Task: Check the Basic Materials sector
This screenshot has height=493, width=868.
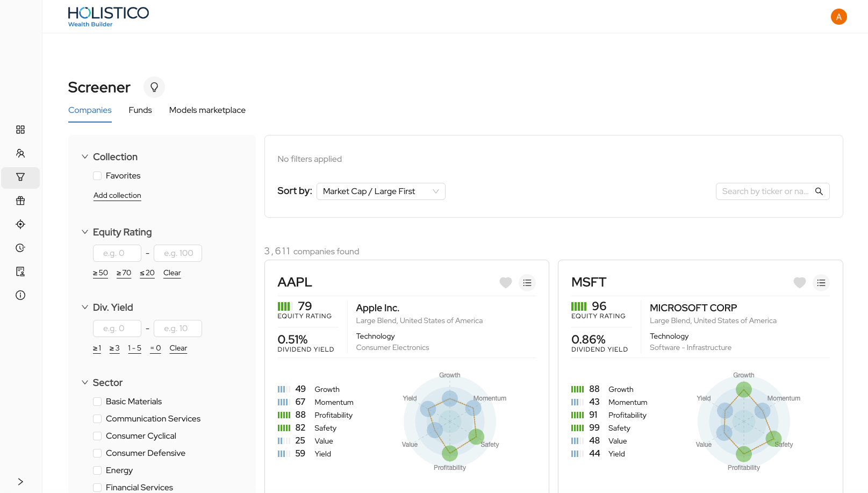Action: click(x=97, y=402)
